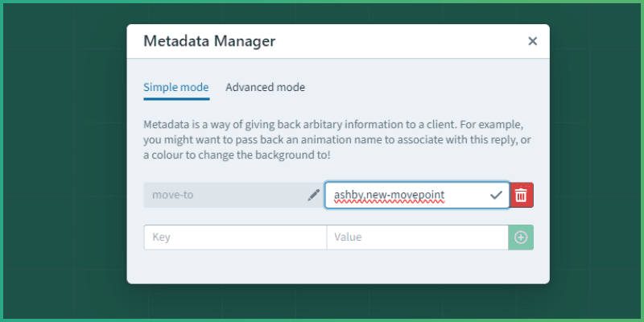Click the blank area below the Key field
The width and height of the screenshot is (644, 322).
click(233, 266)
